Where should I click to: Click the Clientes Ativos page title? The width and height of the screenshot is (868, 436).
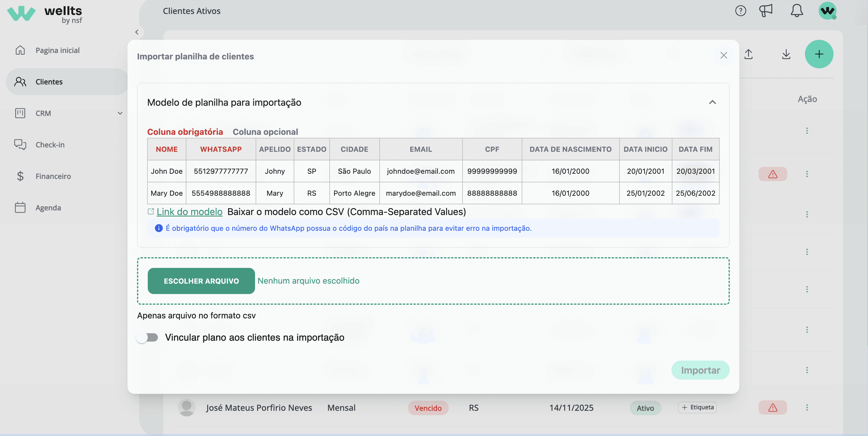(191, 11)
